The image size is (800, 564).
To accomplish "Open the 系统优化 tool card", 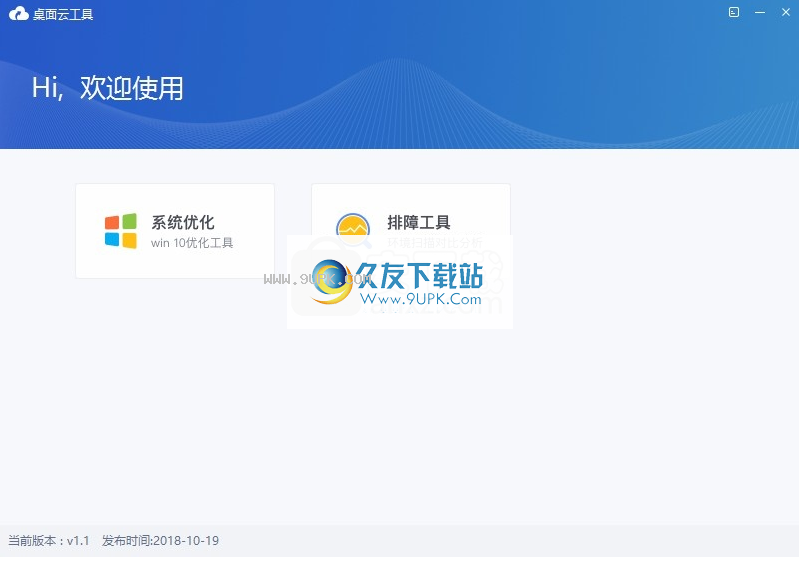I will [175, 231].
